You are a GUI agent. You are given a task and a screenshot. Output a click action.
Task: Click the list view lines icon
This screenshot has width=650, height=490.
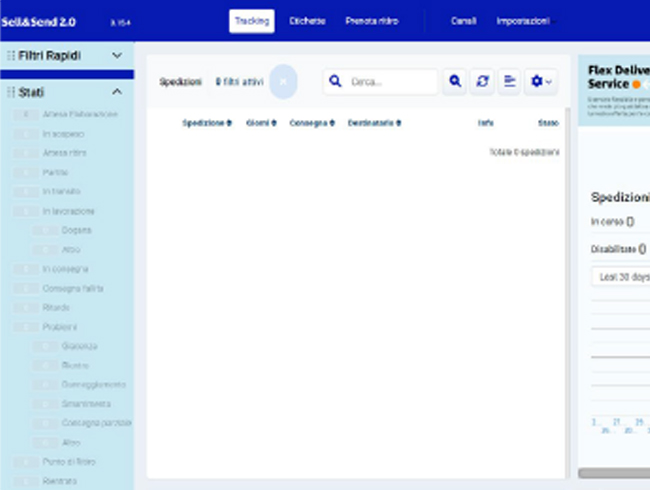click(x=510, y=82)
